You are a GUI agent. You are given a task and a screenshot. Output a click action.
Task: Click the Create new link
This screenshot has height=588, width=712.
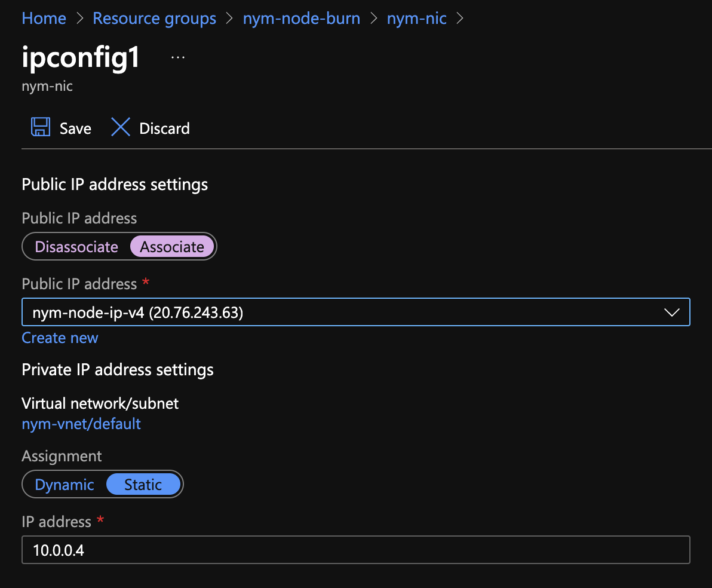pyautogui.click(x=59, y=338)
